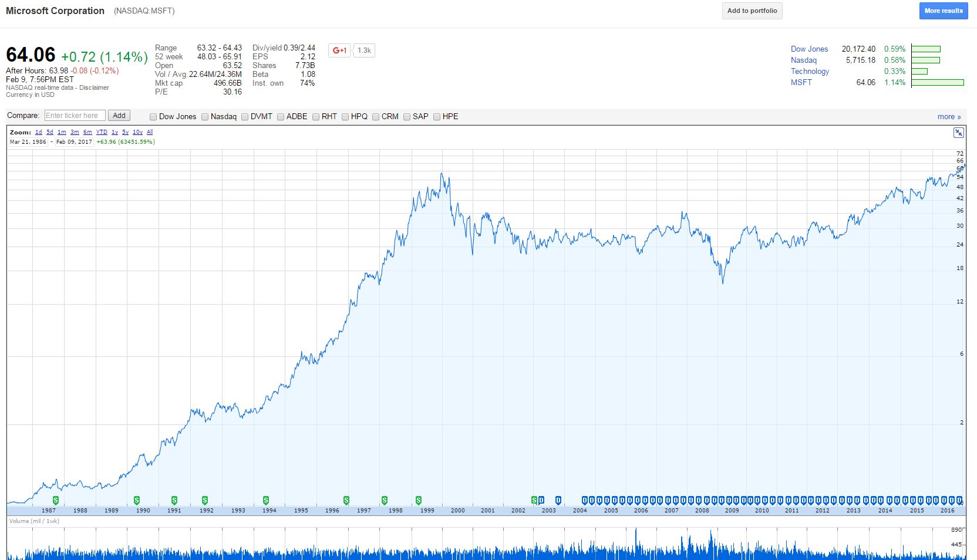977x560 pixels.
Task: Tick the ADBE comparison checkbox
Action: [281, 117]
